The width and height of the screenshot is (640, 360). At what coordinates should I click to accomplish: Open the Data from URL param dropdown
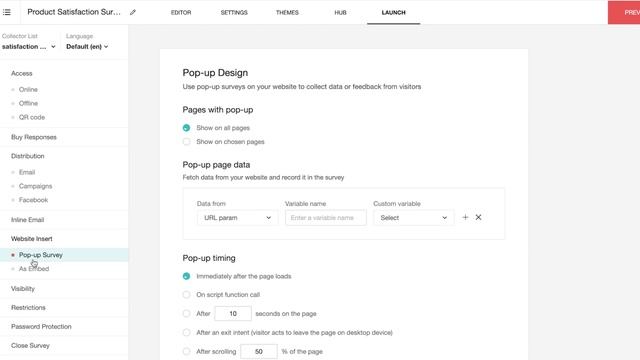point(237,218)
